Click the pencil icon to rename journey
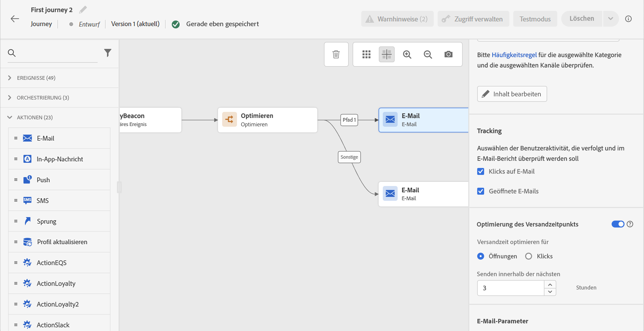The height and width of the screenshot is (331, 644). point(83,10)
